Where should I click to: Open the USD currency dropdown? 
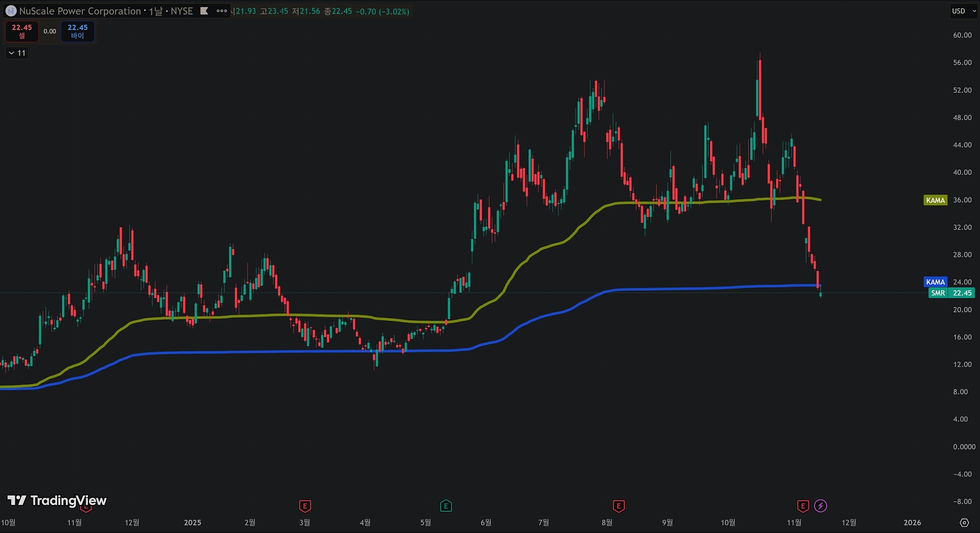tap(964, 11)
